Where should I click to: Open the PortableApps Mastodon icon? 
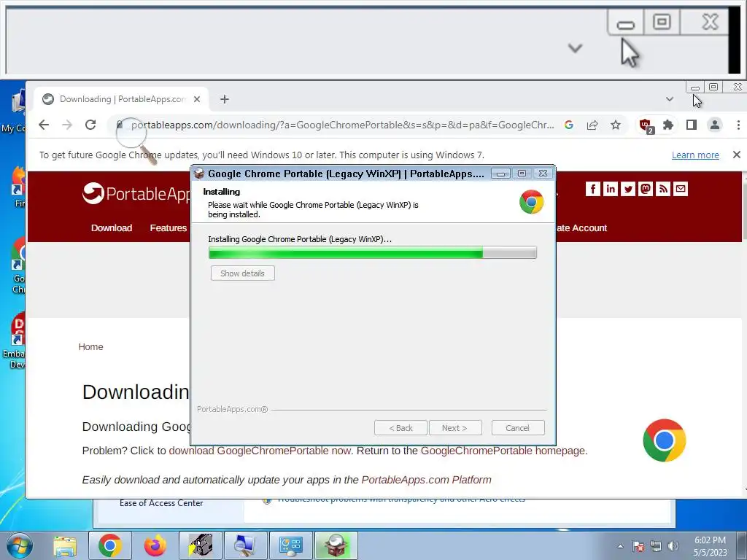646,189
